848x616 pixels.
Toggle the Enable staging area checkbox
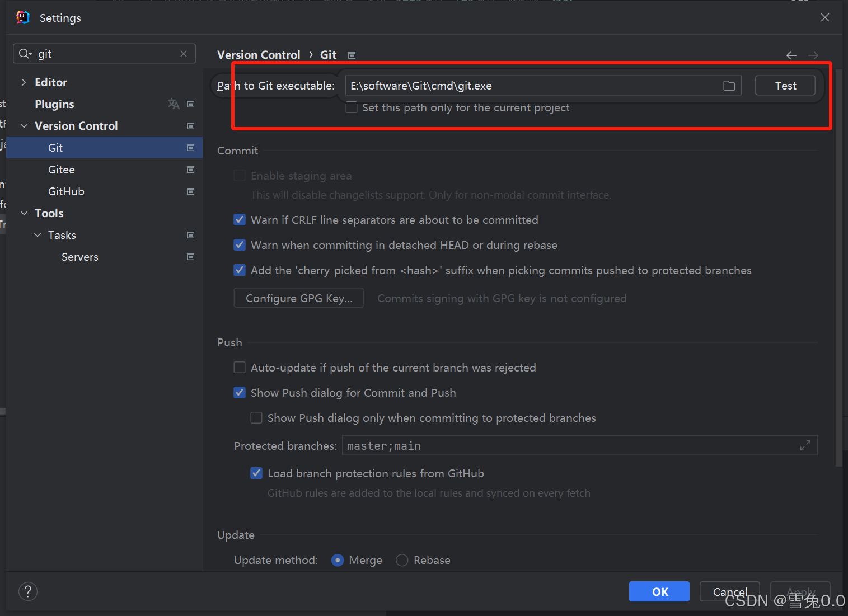(x=240, y=176)
